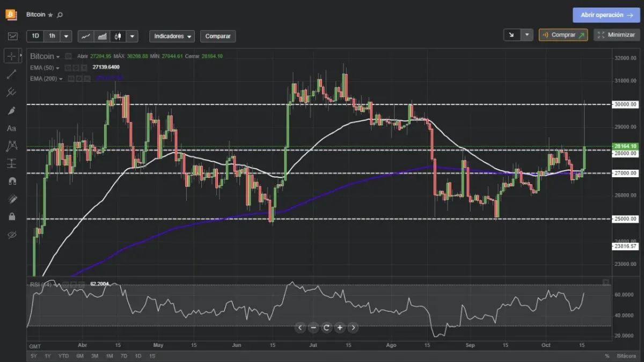Click the Comparar button
This screenshot has height=362, width=644.
[218, 37]
